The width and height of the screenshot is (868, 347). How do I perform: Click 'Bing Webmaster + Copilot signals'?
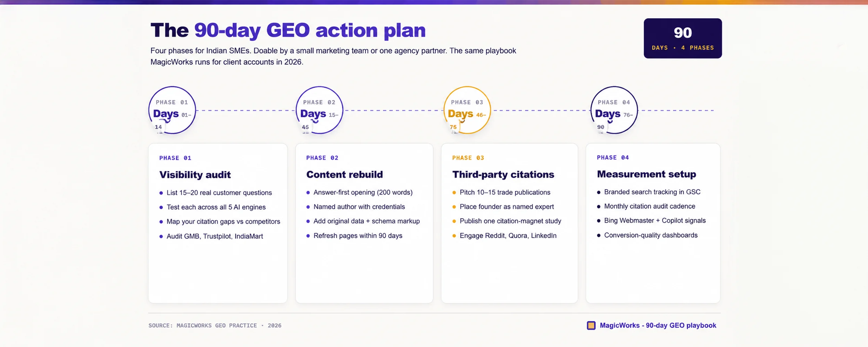pos(655,220)
